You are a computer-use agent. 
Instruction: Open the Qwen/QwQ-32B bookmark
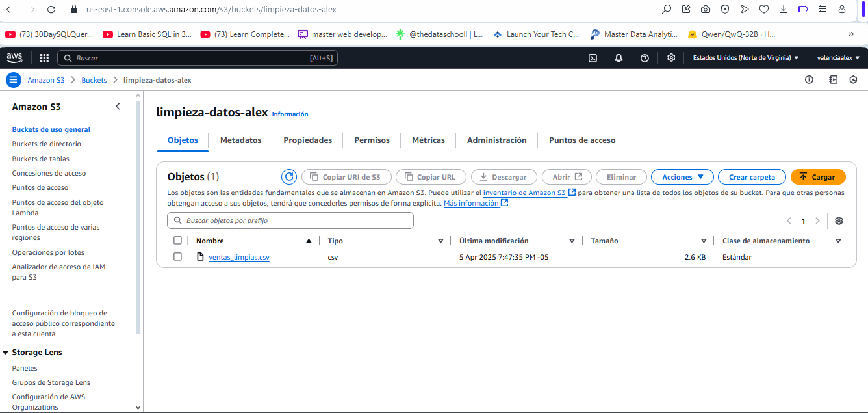click(732, 34)
